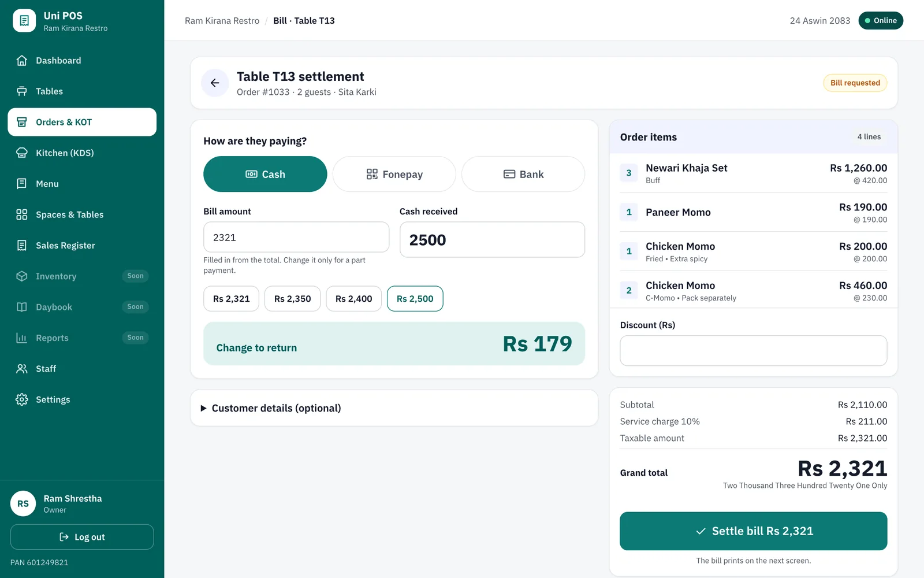Select Fonepay payment method

click(394, 174)
